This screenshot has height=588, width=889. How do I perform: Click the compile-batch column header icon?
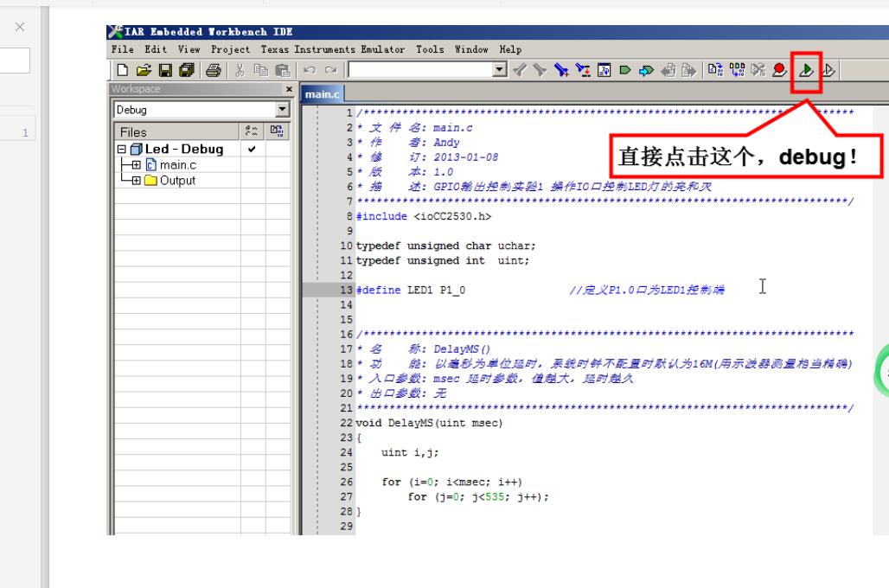click(277, 131)
